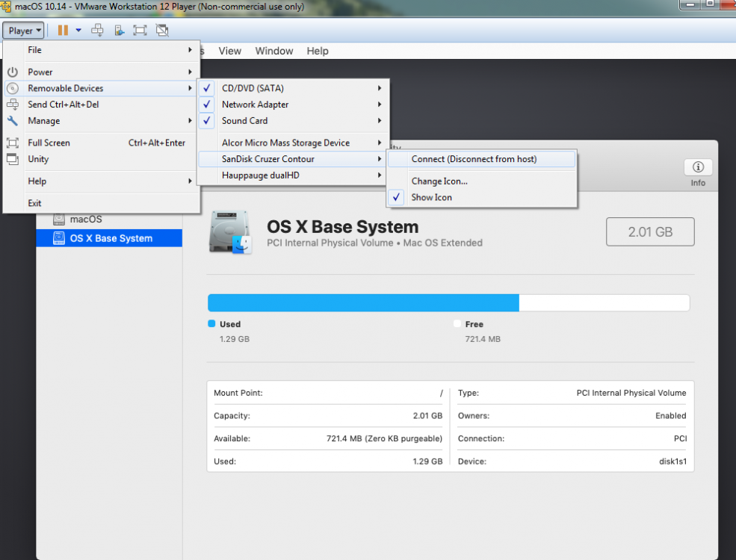Image resolution: width=736 pixels, height=560 pixels.
Task: Open the Power submenu
Action: (x=102, y=72)
